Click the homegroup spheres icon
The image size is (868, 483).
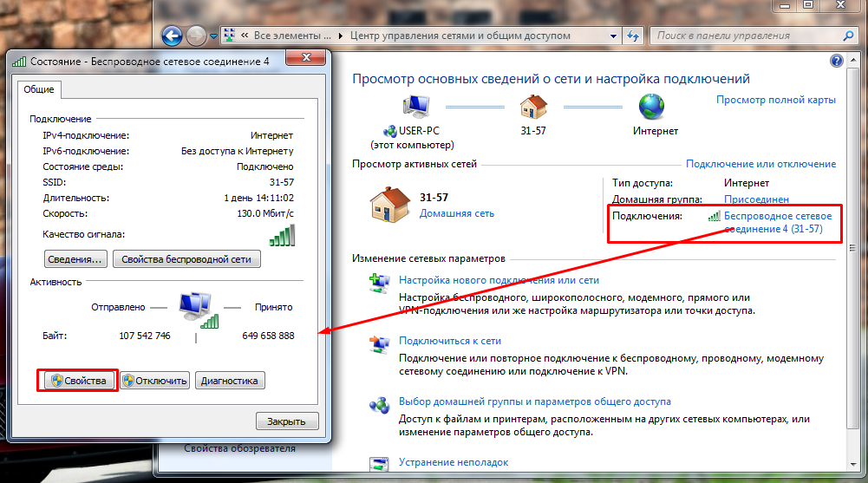click(x=380, y=405)
